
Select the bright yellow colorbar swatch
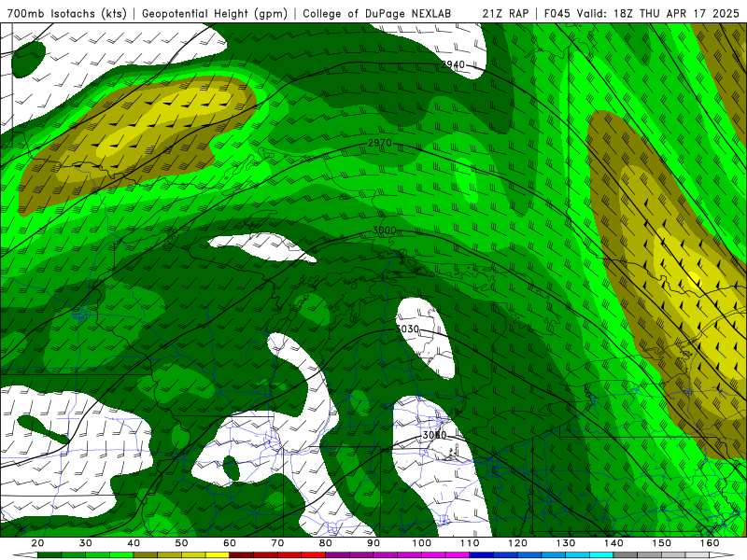pos(218,555)
